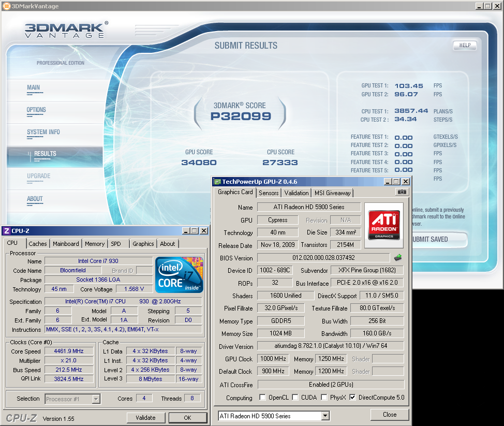The width and height of the screenshot is (504, 426).
Task: Click the Intel Core i7 logo
Action: pyautogui.click(x=180, y=275)
